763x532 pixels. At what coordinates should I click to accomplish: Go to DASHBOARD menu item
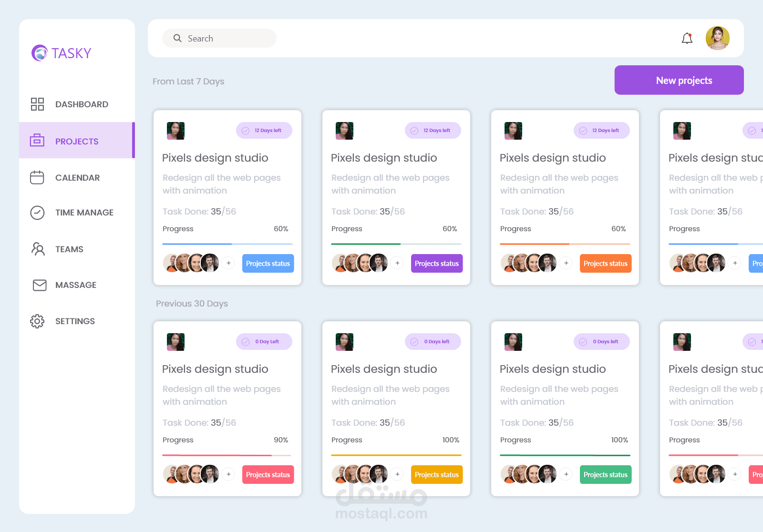82,104
